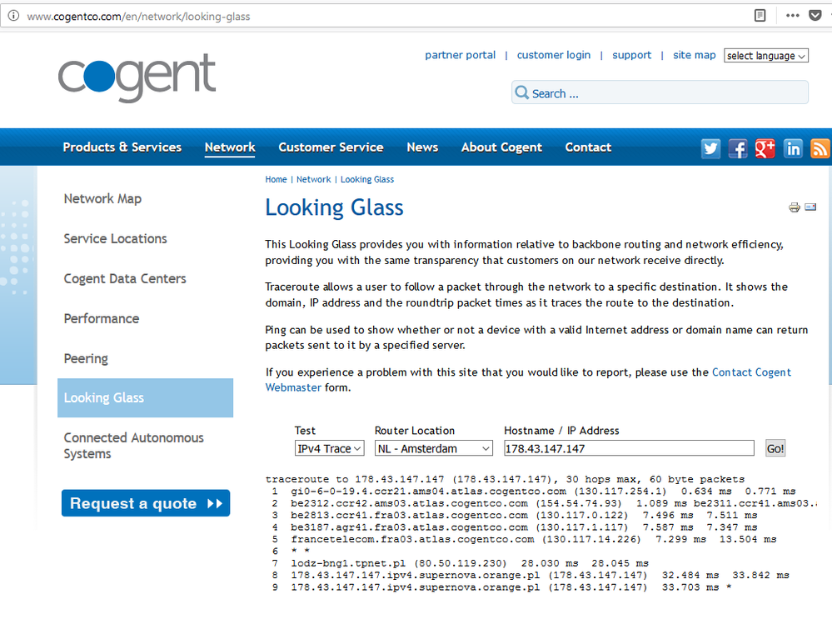
Task: Click Looking Glass breadcrumb link
Action: 367,179
